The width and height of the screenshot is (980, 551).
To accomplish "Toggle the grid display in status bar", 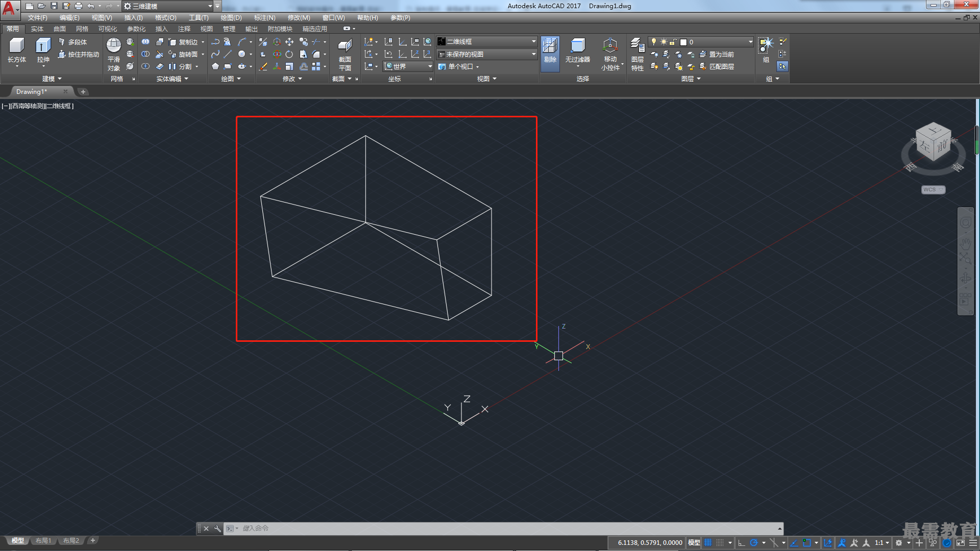I will 707,543.
